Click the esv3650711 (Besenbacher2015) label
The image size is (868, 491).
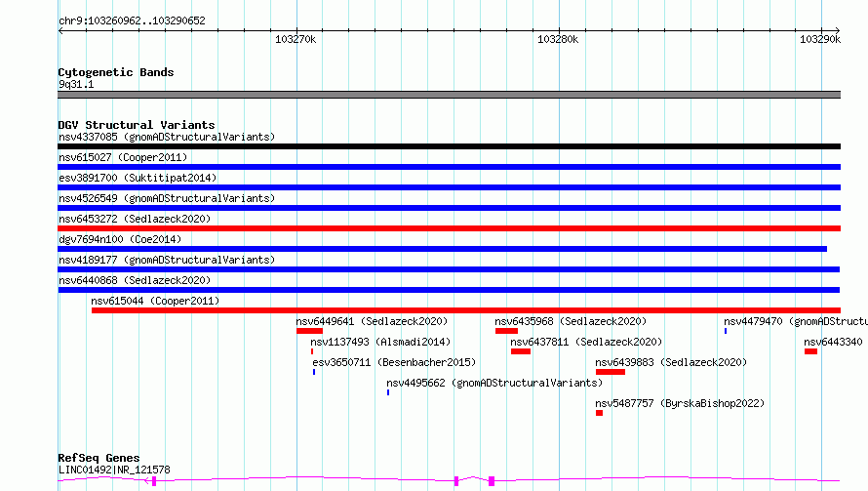coord(394,362)
